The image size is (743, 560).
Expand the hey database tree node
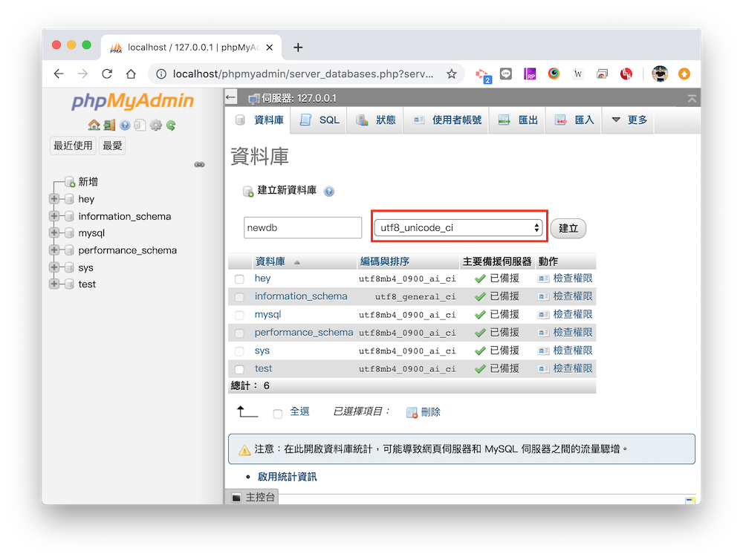[x=54, y=198]
